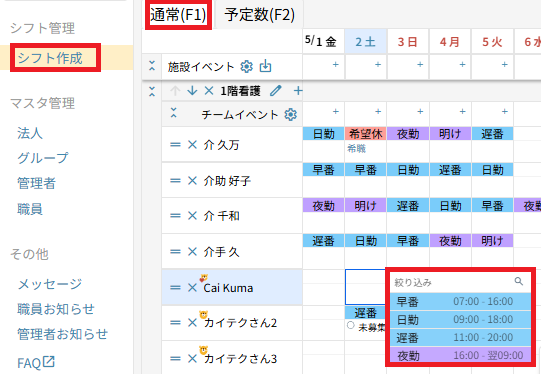Viewport: 541px width, 374px height.
Task: Switch to the 通常(F1) tab
Action: [x=178, y=15]
